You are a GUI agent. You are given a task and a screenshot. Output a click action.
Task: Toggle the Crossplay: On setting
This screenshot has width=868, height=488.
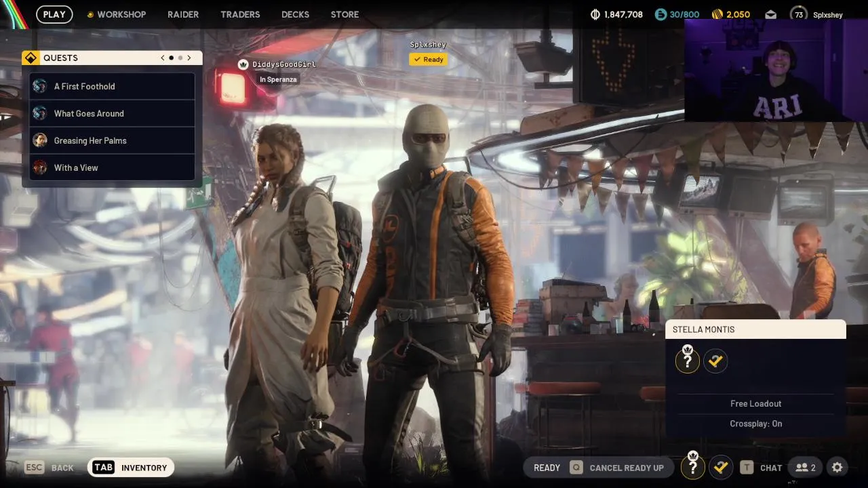[x=755, y=424]
